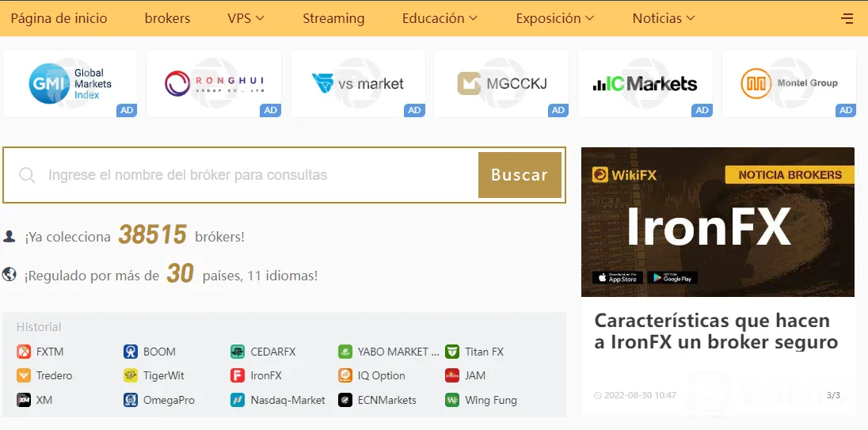
Task: Click the Tredero broker icon
Action: [23, 376]
